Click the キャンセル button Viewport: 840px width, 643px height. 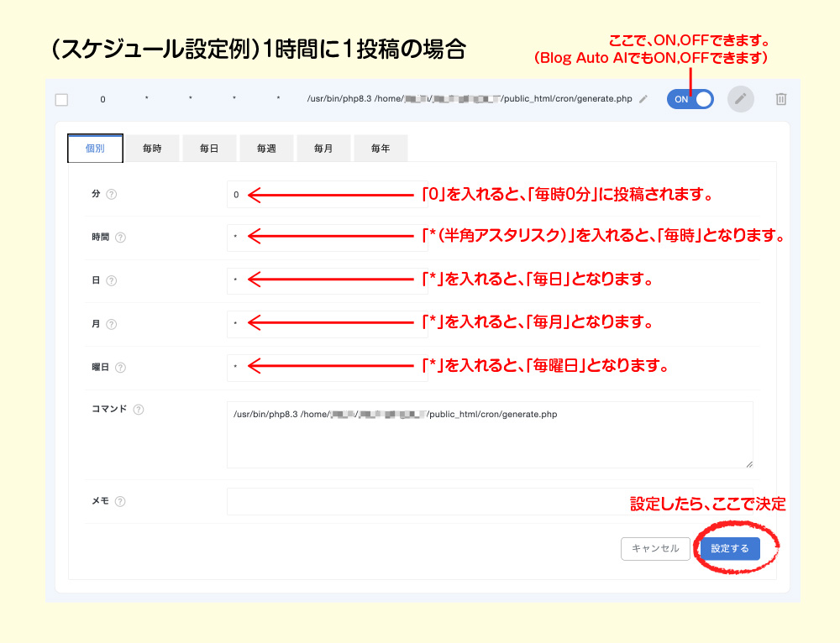(655, 549)
